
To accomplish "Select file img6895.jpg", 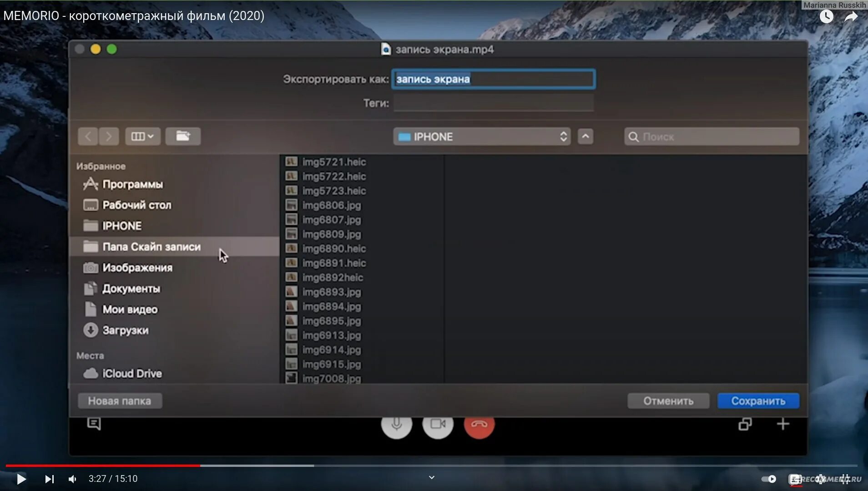I will tap(332, 321).
